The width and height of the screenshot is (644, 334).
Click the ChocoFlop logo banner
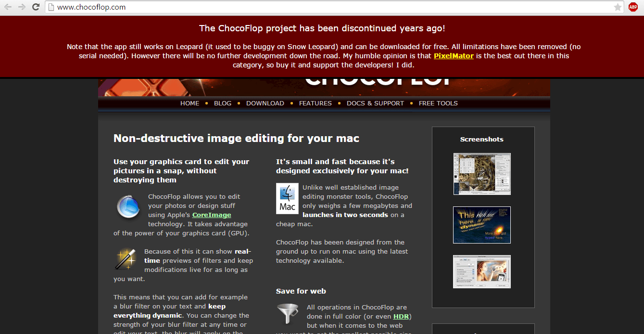pos(324,87)
